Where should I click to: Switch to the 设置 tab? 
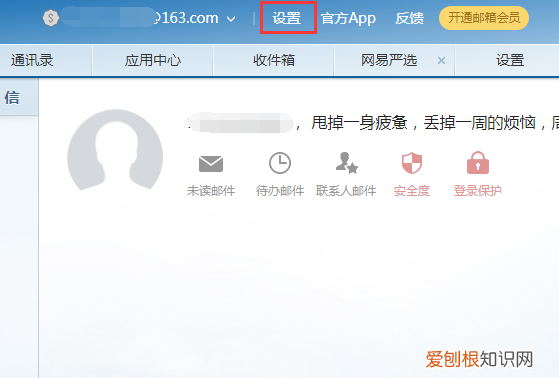click(x=510, y=60)
